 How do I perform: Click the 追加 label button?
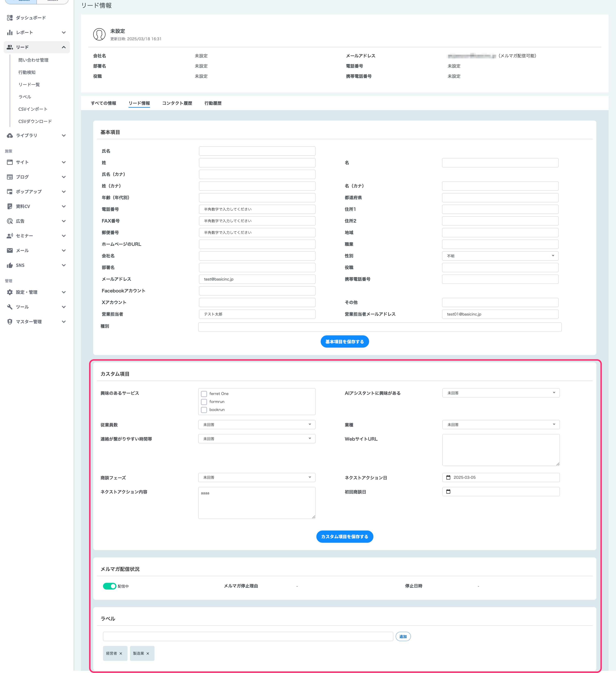coord(403,637)
